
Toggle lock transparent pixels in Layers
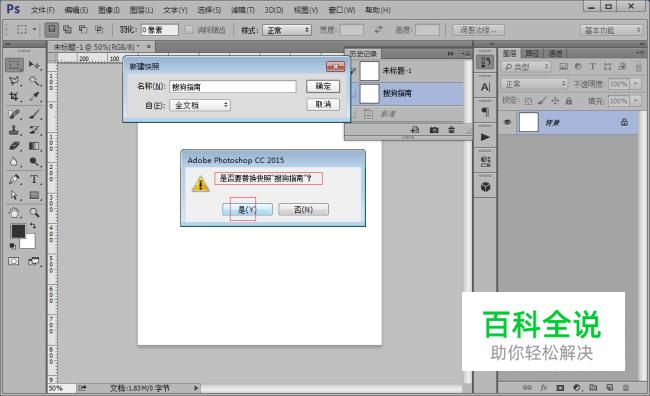click(x=528, y=101)
